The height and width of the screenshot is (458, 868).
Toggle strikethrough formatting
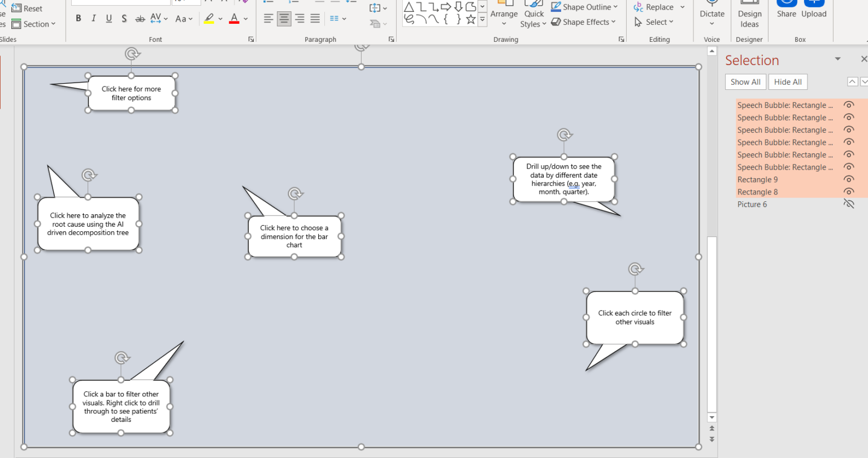[x=140, y=19]
